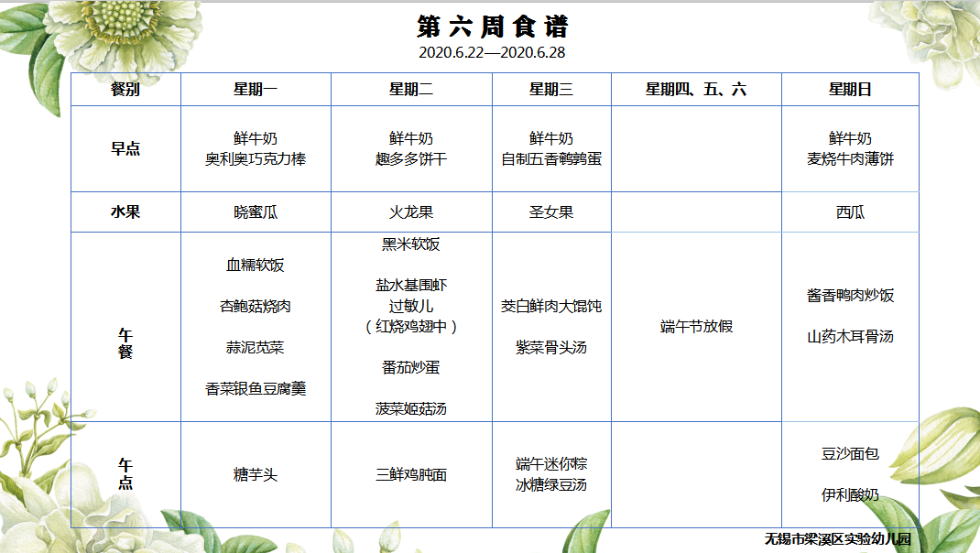Click the 端午节放假 holiday notice
Viewport: 980px width, 553px height.
[x=696, y=326]
